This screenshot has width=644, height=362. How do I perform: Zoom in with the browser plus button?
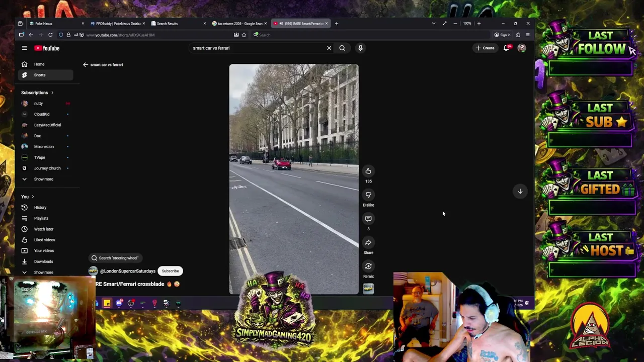pos(478,23)
